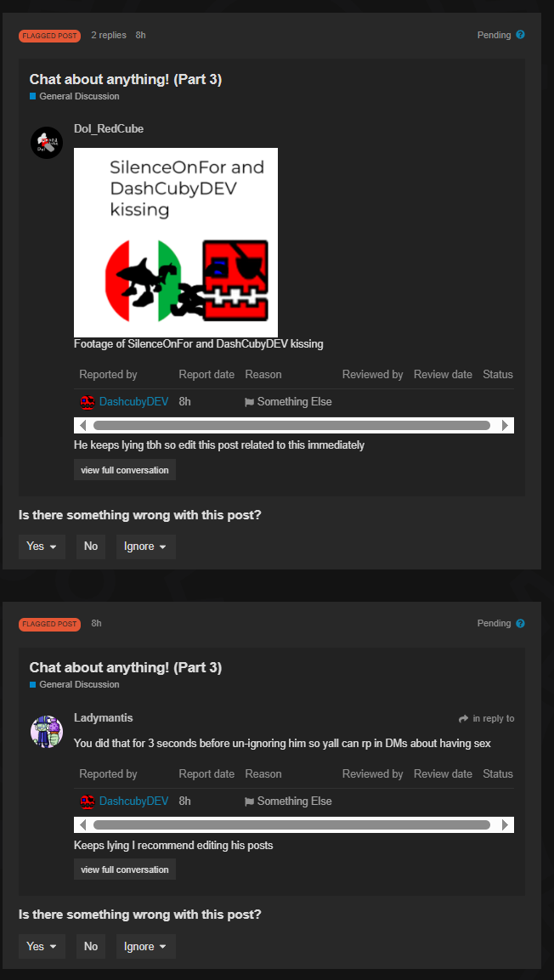View the full conversation for the first flagged post
The image size is (554, 980).
tap(125, 470)
